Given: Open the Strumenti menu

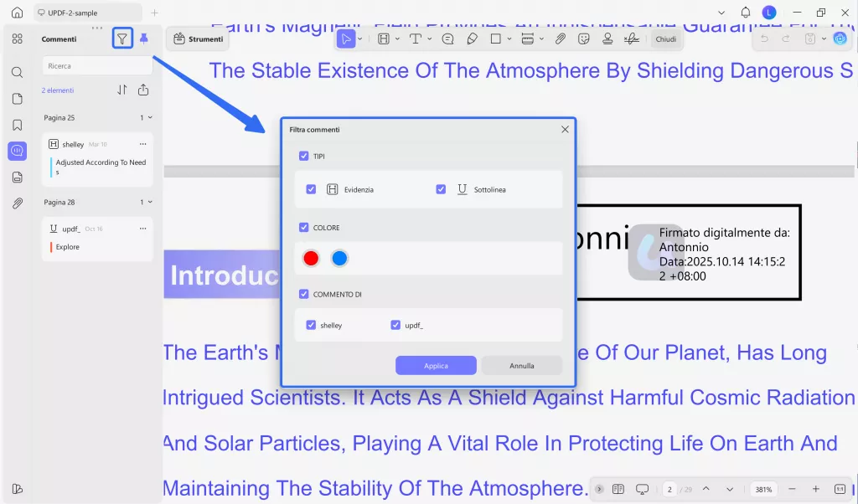Looking at the screenshot, I should click(x=198, y=39).
